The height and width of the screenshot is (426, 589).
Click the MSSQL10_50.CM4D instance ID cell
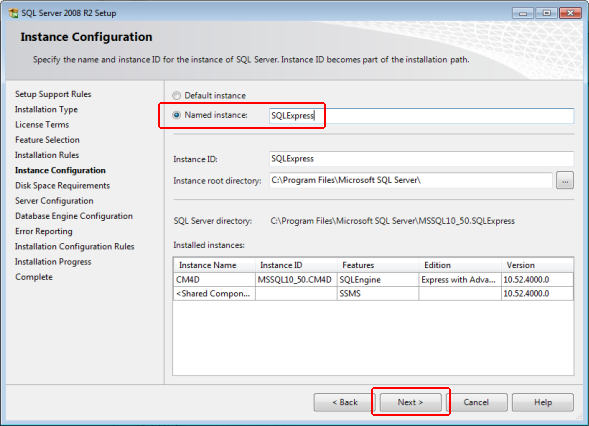coord(296,279)
